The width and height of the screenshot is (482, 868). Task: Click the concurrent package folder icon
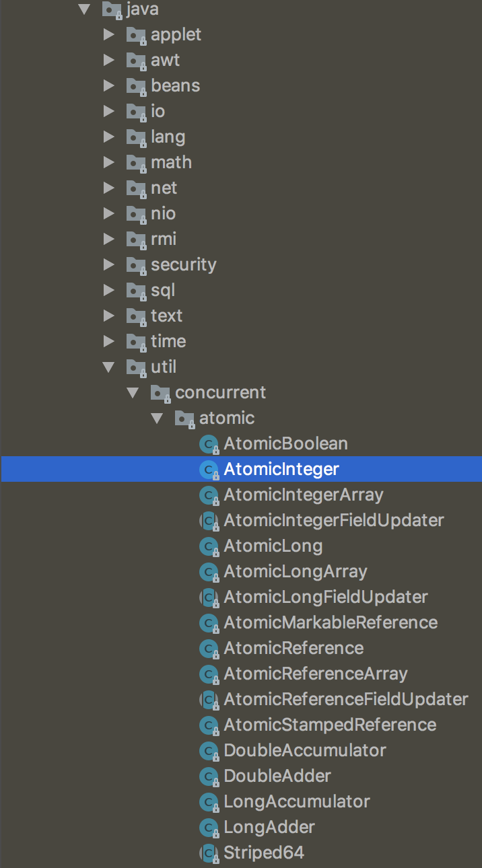[161, 393]
